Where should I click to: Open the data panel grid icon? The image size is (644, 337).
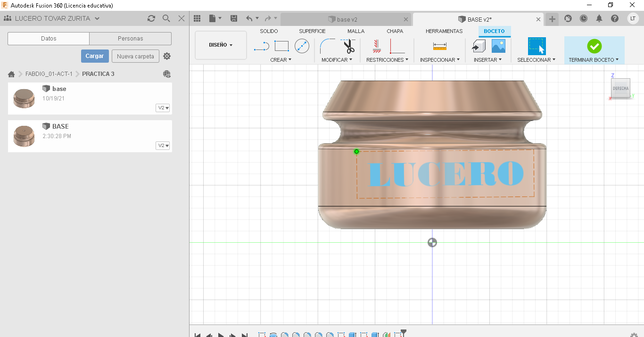[197, 18]
